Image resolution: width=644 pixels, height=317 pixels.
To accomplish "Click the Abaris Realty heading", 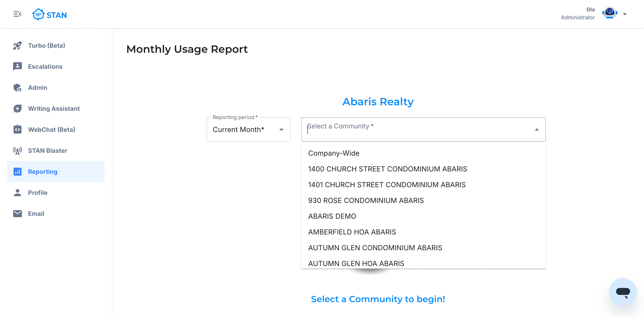I will [x=378, y=102].
